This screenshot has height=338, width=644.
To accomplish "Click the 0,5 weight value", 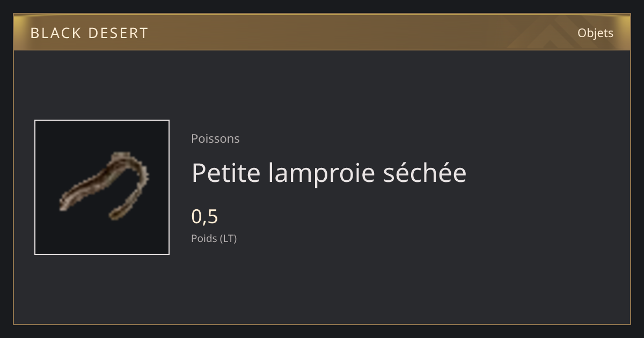I will (204, 217).
